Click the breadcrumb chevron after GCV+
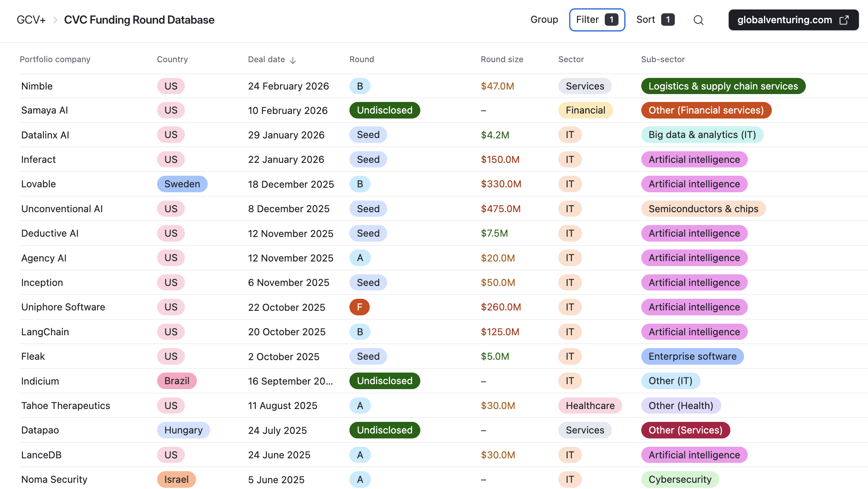Screen dimensions: 868x489 click(55, 20)
